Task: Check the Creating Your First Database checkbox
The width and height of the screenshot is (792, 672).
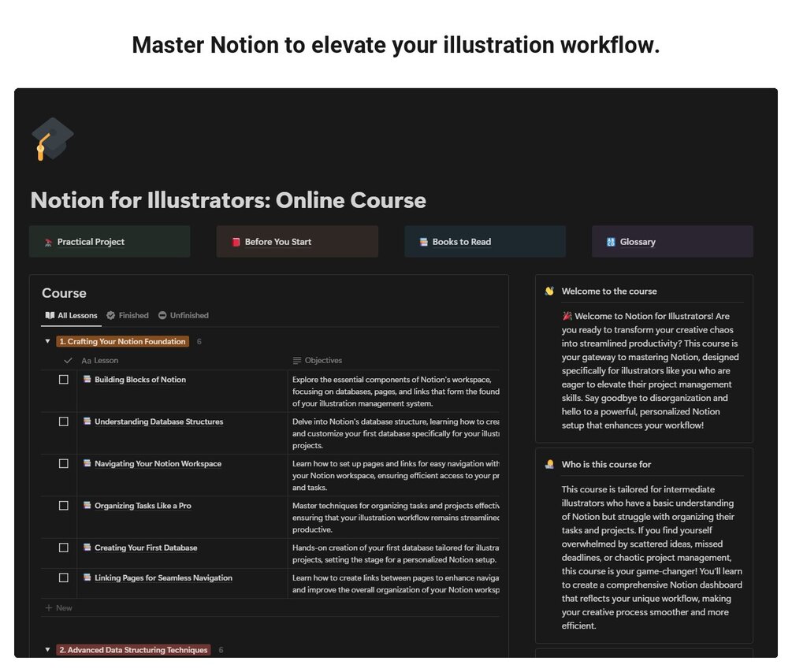Action: pyautogui.click(x=64, y=548)
